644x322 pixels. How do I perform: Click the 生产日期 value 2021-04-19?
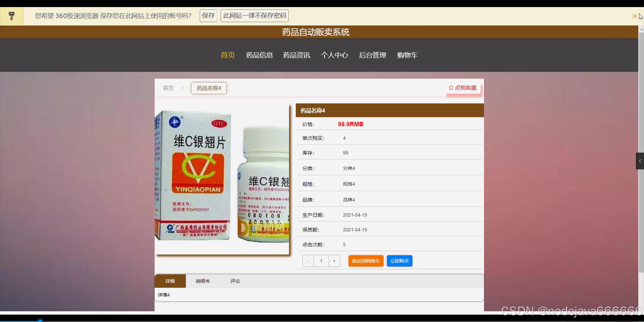(x=355, y=215)
